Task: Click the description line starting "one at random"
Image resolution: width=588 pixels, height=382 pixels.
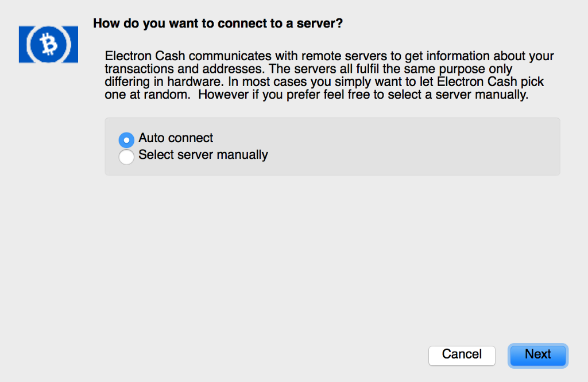Action: click(x=316, y=95)
